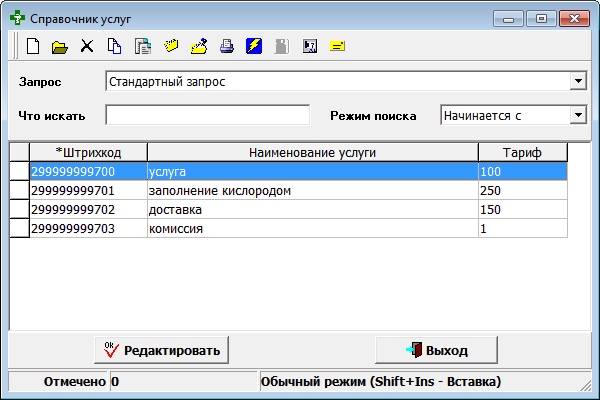Click tariff value 100

[523, 171]
